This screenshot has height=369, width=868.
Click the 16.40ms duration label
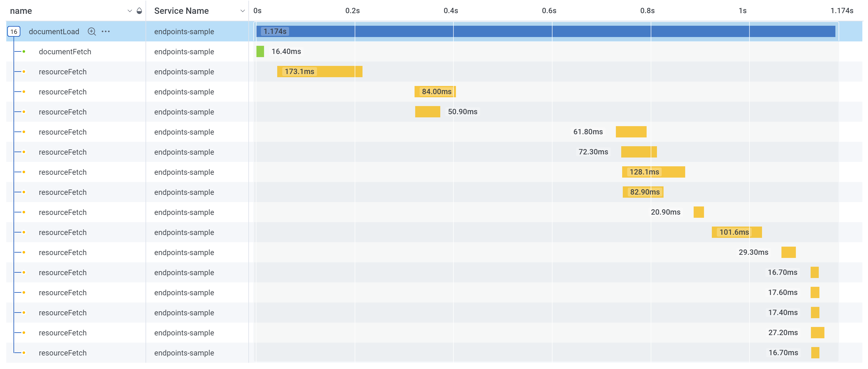(x=286, y=51)
